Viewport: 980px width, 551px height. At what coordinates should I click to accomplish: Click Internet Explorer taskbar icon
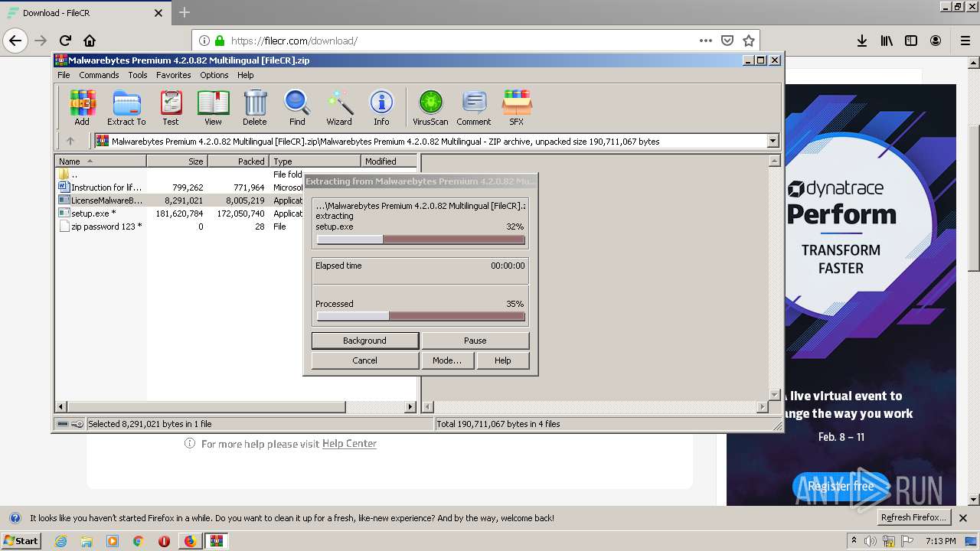point(61,541)
